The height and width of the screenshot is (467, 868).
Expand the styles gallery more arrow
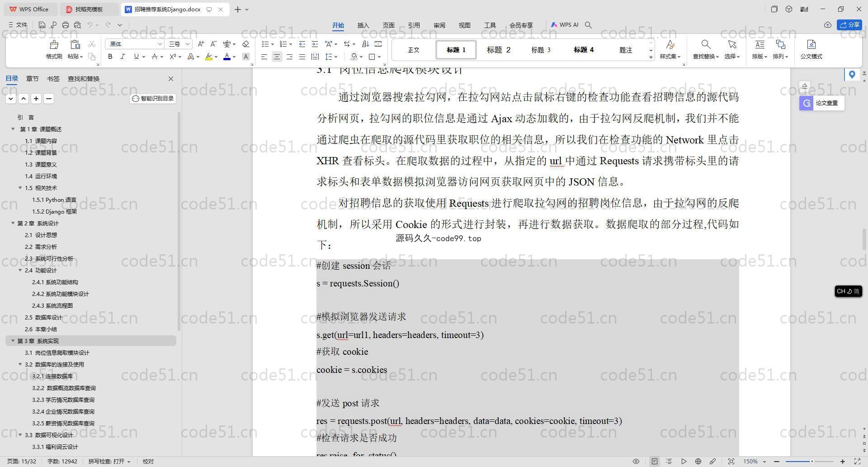651,57
